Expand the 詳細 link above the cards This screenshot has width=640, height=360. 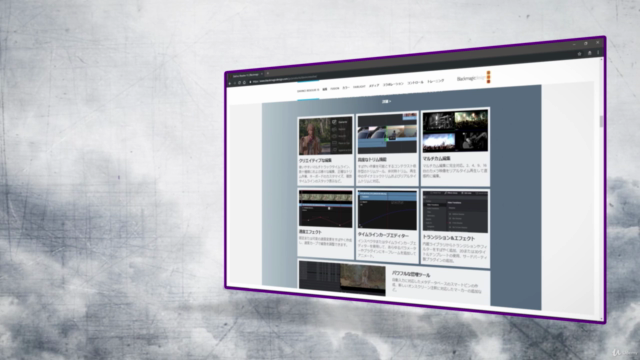(x=386, y=101)
